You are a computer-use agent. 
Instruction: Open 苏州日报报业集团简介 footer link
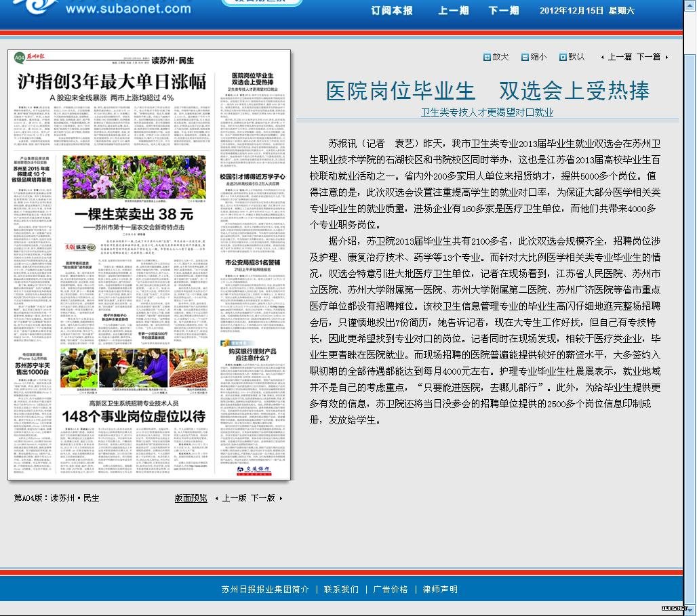point(265,590)
